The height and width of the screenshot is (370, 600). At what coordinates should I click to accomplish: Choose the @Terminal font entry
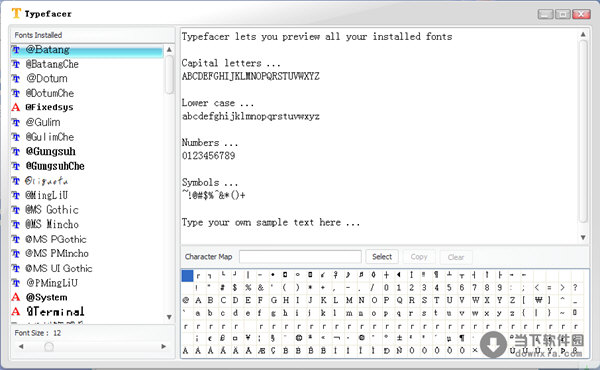(x=55, y=311)
